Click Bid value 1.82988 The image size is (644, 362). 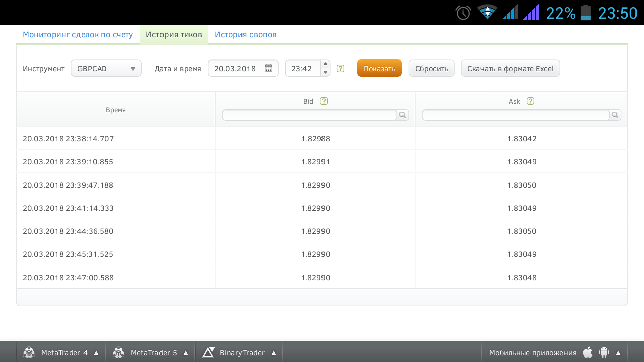315,139
